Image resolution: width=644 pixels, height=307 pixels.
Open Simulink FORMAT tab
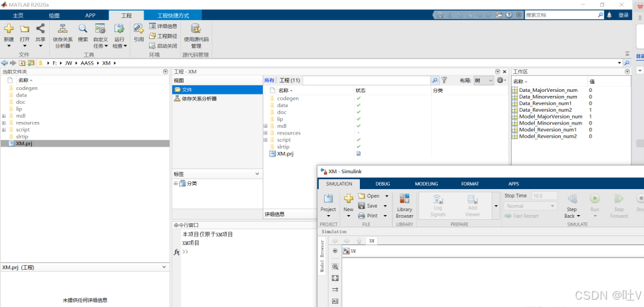coord(470,184)
